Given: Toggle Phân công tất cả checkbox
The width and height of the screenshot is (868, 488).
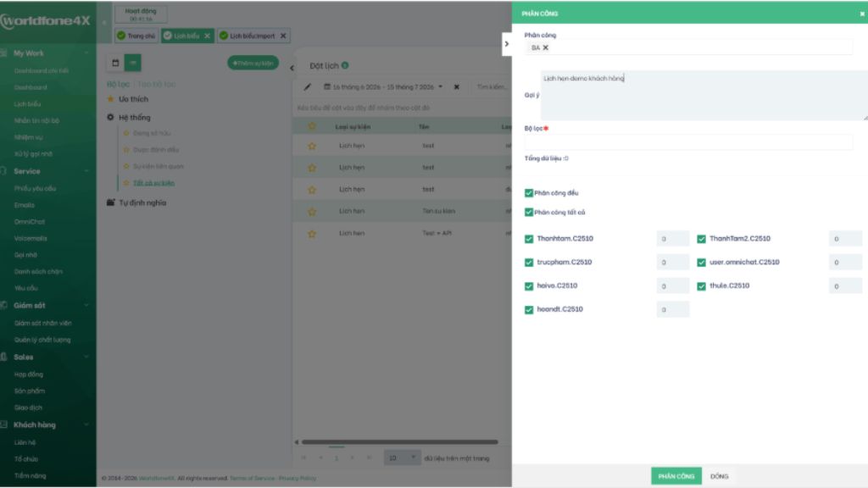Looking at the screenshot, I should [529, 212].
